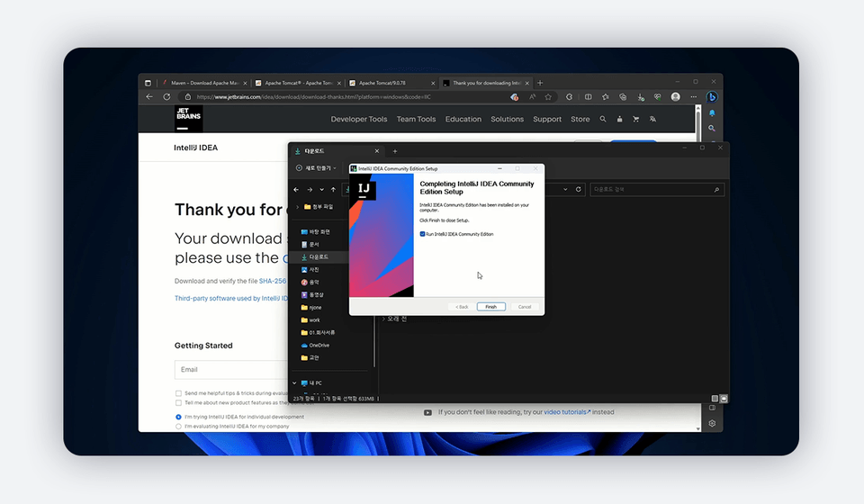Uncheck Run IntelliJ IDEA Community Edition
The height and width of the screenshot is (504, 864).
(x=423, y=234)
